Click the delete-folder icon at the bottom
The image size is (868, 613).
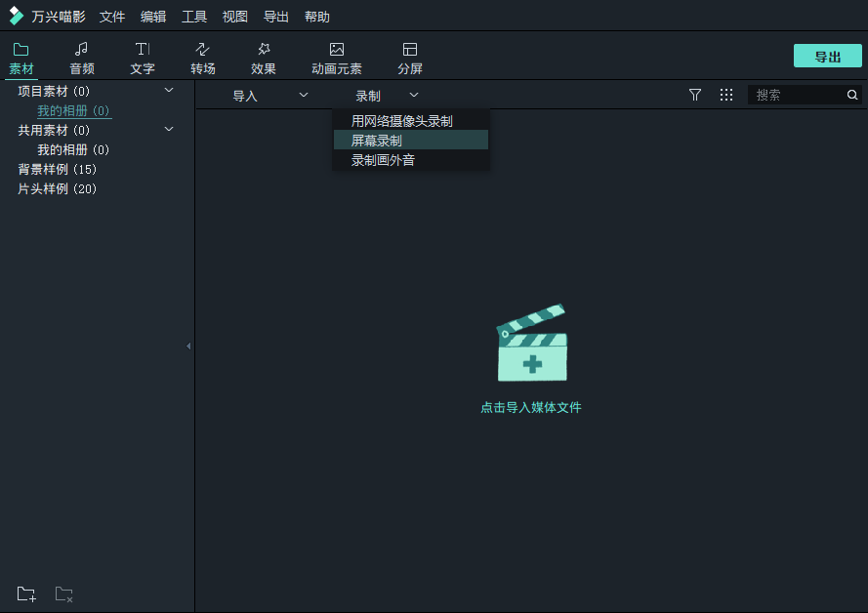coord(62,593)
